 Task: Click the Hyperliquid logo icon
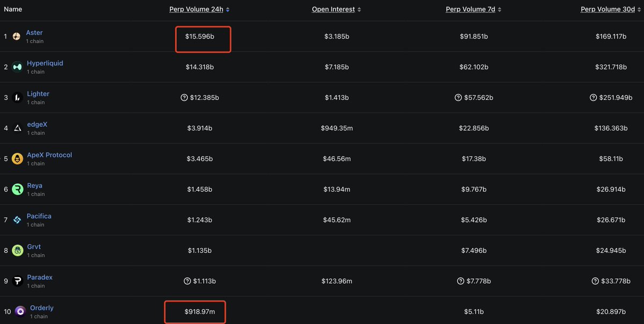click(17, 67)
